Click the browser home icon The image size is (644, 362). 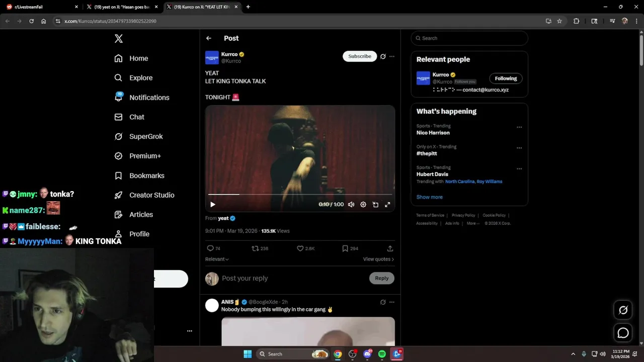click(x=44, y=21)
